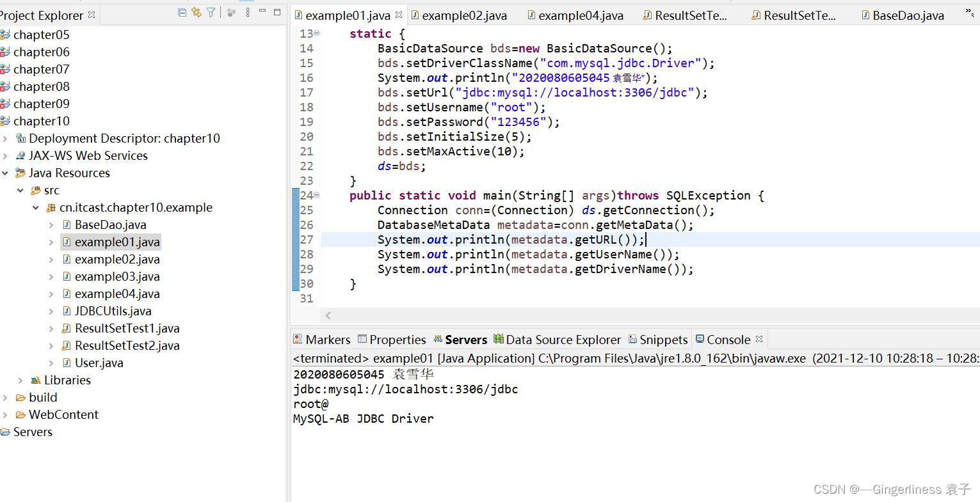This screenshot has width=980, height=502.
Task: Select the chapter09 project
Action: [41, 104]
